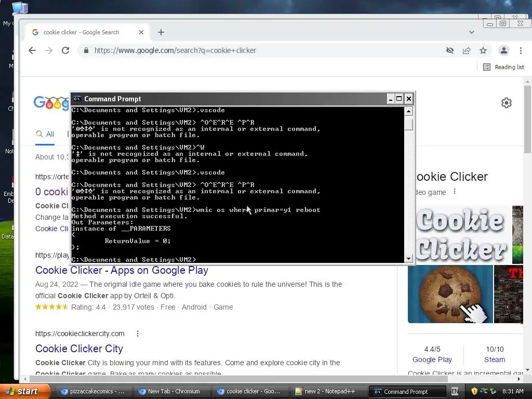Select the cookie clicker - Google Search tab
This screenshot has height=399, width=532.
[x=87, y=32]
